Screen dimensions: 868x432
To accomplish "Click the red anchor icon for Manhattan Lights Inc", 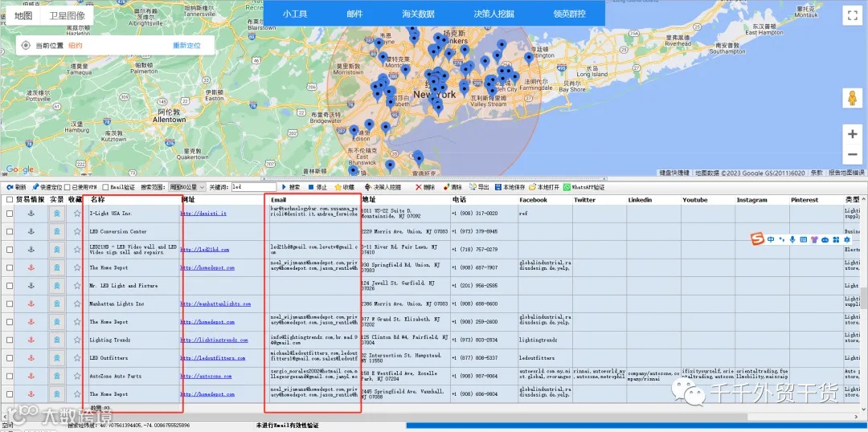I will click(31, 304).
